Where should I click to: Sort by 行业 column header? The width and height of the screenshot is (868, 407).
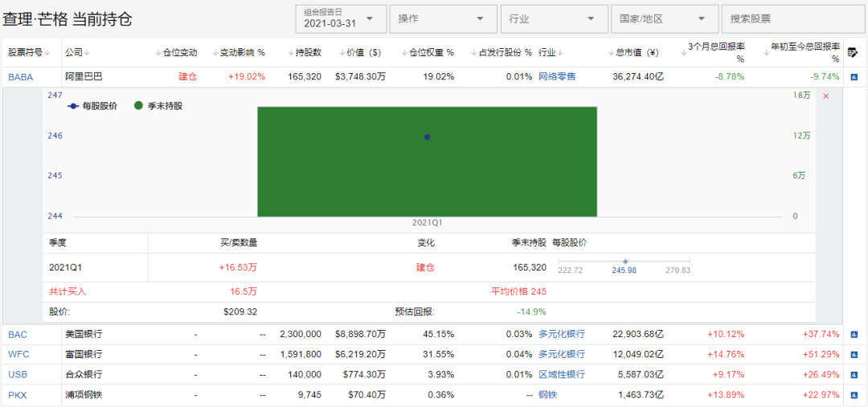551,52
